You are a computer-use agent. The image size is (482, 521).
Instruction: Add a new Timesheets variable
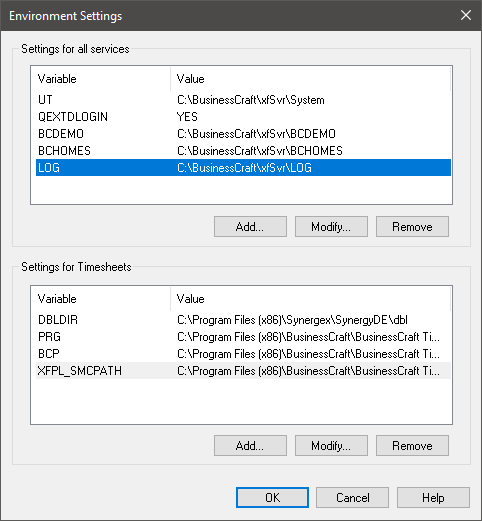pyautogui.click(x=250, y=445)
